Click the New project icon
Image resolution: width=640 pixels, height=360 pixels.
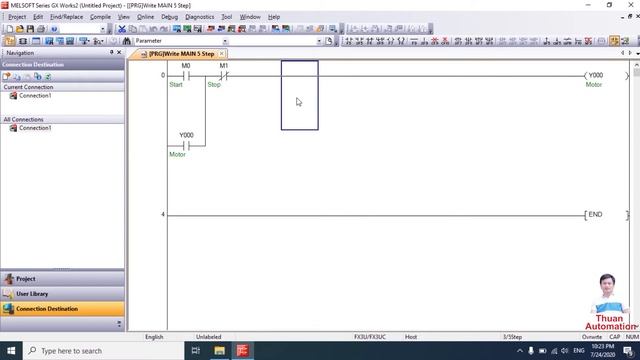tap(9, 29)
